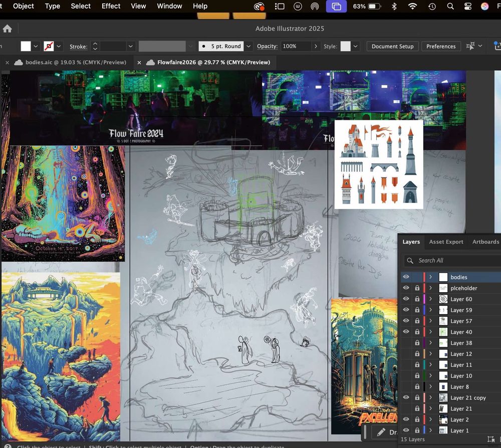Viewport: 501px width, 448px height.
Task: Close the Flowfaire2026 document tab
Action: [x=139, y=63]
